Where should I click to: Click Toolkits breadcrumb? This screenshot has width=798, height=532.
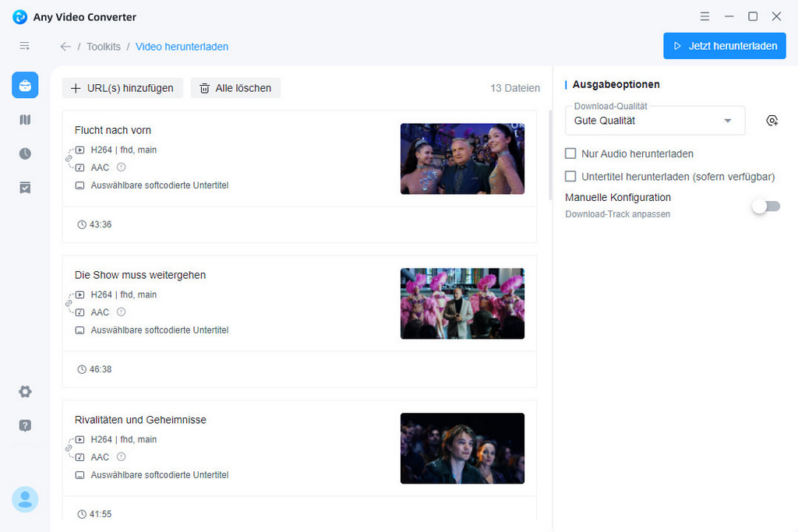pos(104,47)
